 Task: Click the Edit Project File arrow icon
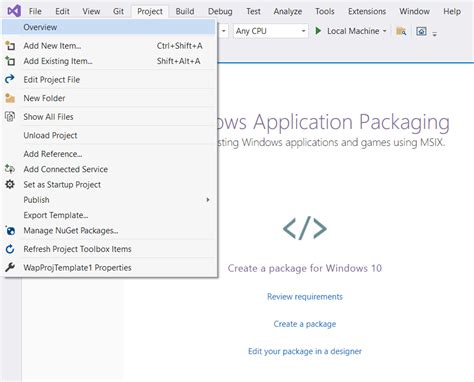click(10, 79)
